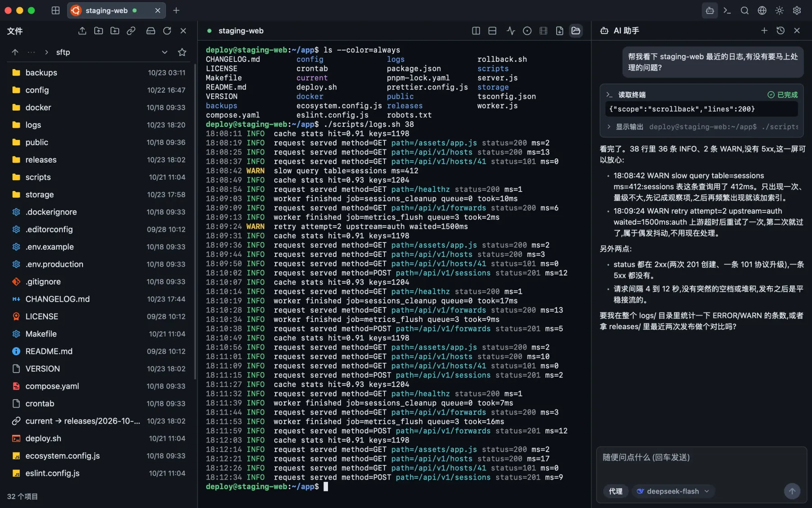Toggle the AI assistant robot icon in title bar
Viewport: 812px width, 508px height.
pos(710,10)
